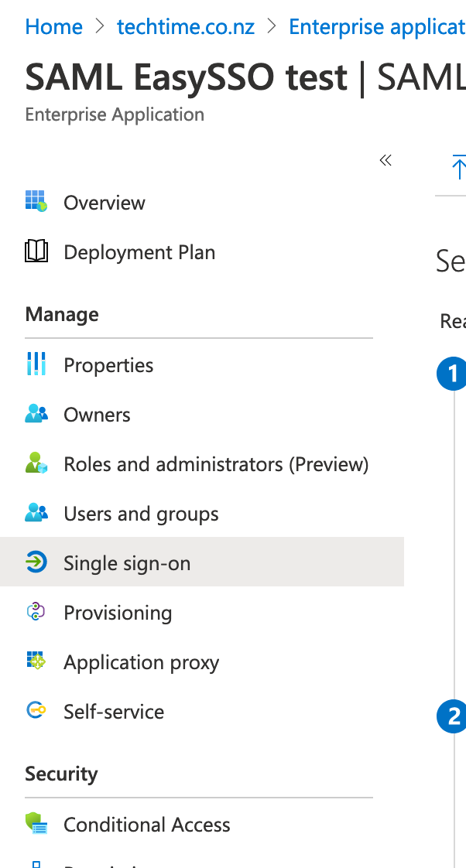The width and height of the screenshot is (466, 868).
Task: Click the Users and groups icon
Action: click(36, 513)
